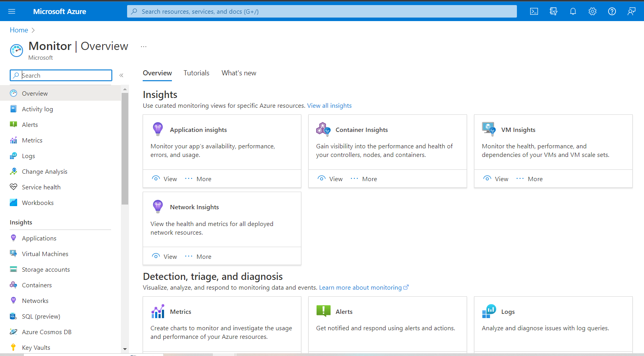Image resolution: width=644 pixels, height=356 pixels.
Task: Open More options on VM Insights card
Action: 529,179
